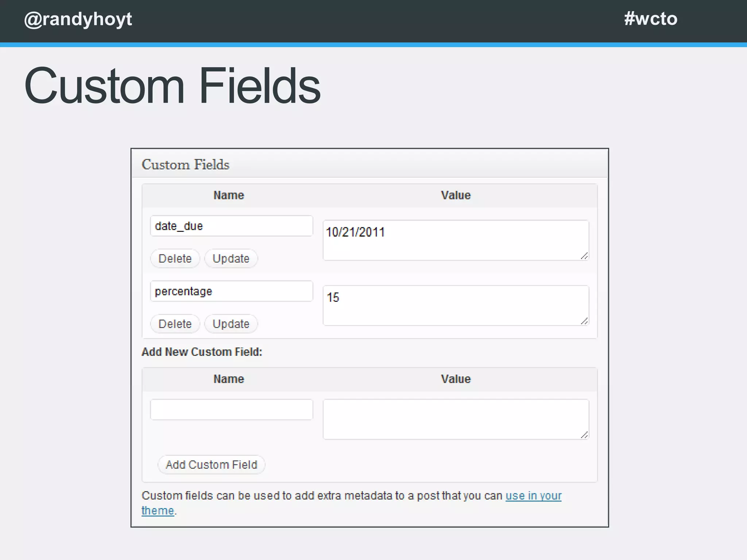Delete the percentage custom field
This screenshot has width=747, height=560.
[x=175, y=324]
